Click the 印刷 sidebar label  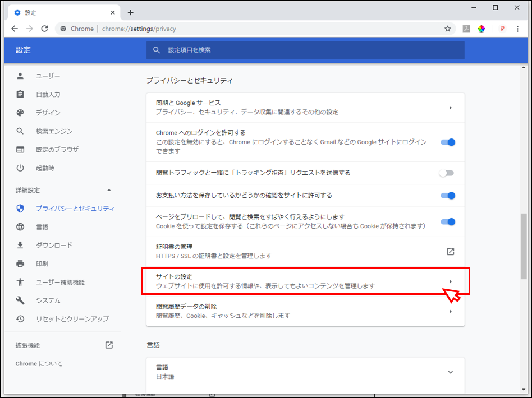pos(42,263)
